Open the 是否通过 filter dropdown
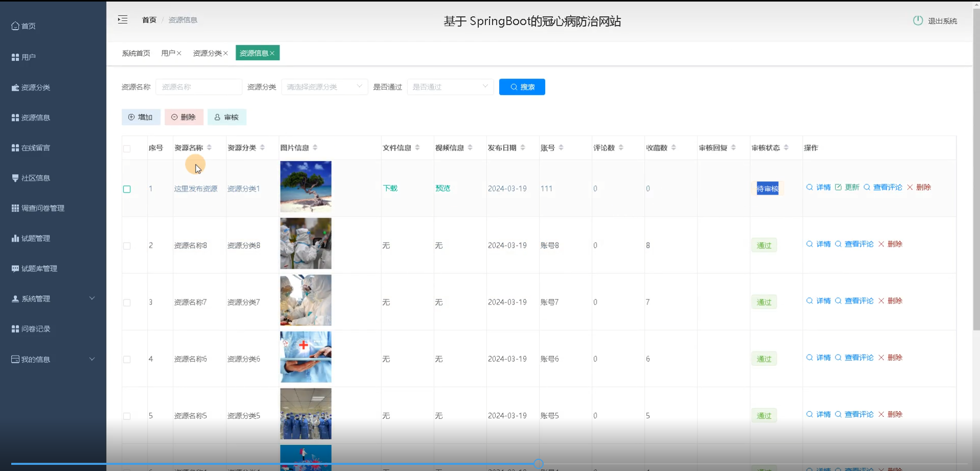 click(x=450, y=87)
